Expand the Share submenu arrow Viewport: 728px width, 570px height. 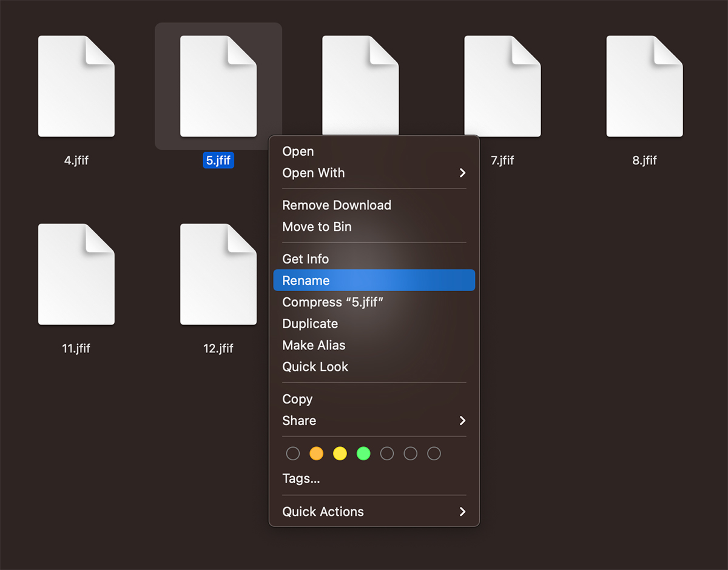pyautogui.click(x=462, y=421)
